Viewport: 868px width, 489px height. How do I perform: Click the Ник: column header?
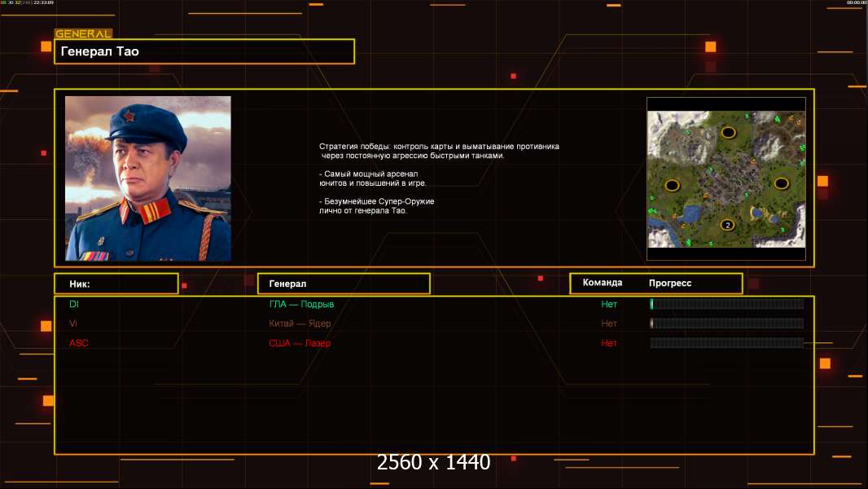116,284
